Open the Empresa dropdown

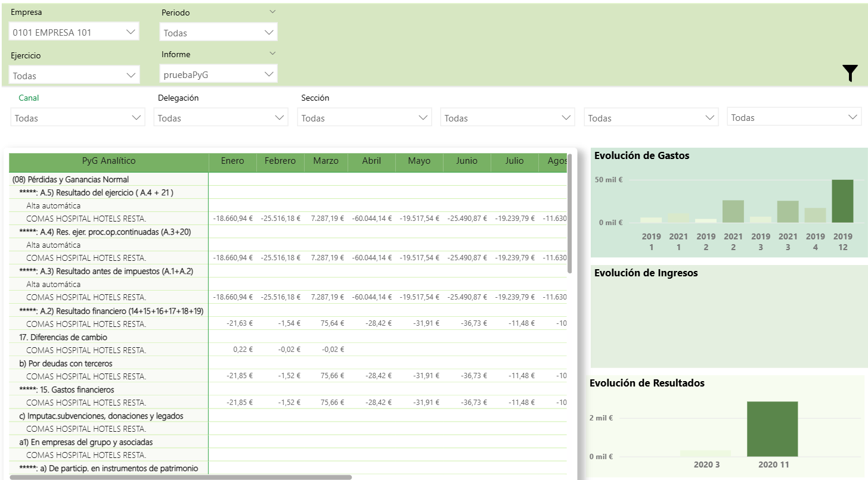point(75,32)
